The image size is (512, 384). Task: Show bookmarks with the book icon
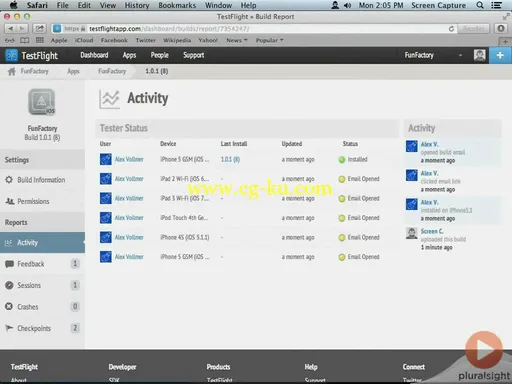tap(25, 40)
